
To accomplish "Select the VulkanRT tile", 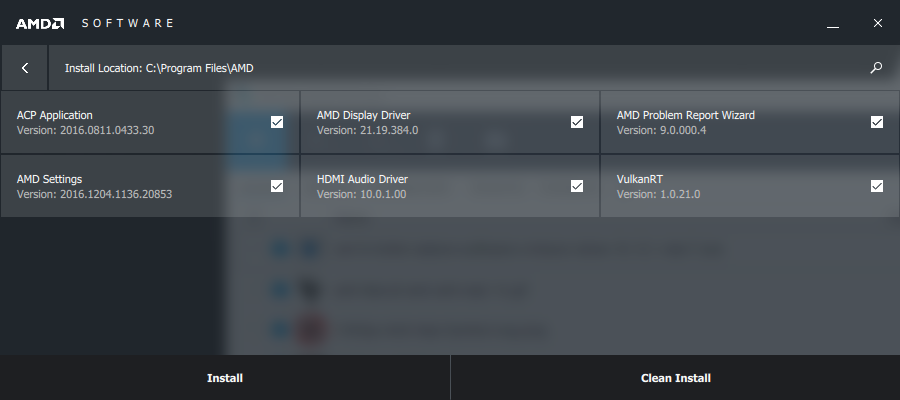I will (x=750, y=186).
